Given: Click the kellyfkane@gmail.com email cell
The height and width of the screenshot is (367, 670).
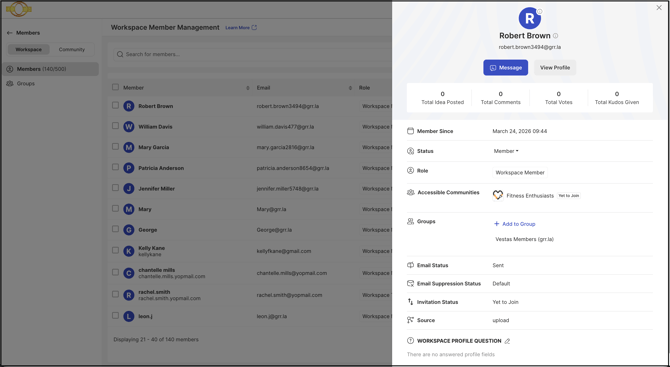Looking at the screenshot, I should [284, 251].
